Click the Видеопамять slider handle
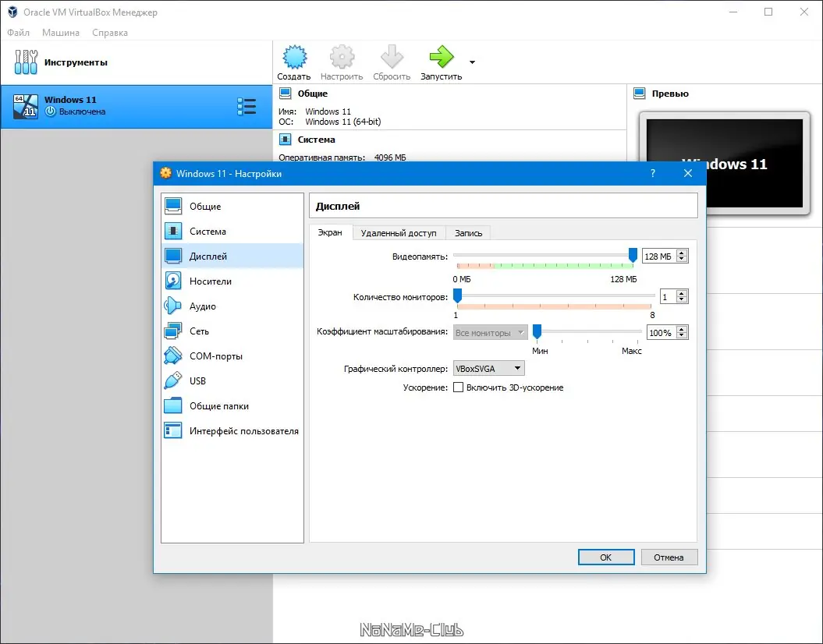 pyautogui.click(x=633, y=255)
